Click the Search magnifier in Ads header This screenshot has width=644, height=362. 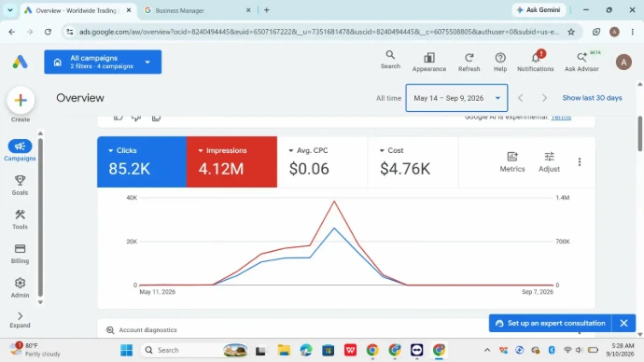(390, 60)
